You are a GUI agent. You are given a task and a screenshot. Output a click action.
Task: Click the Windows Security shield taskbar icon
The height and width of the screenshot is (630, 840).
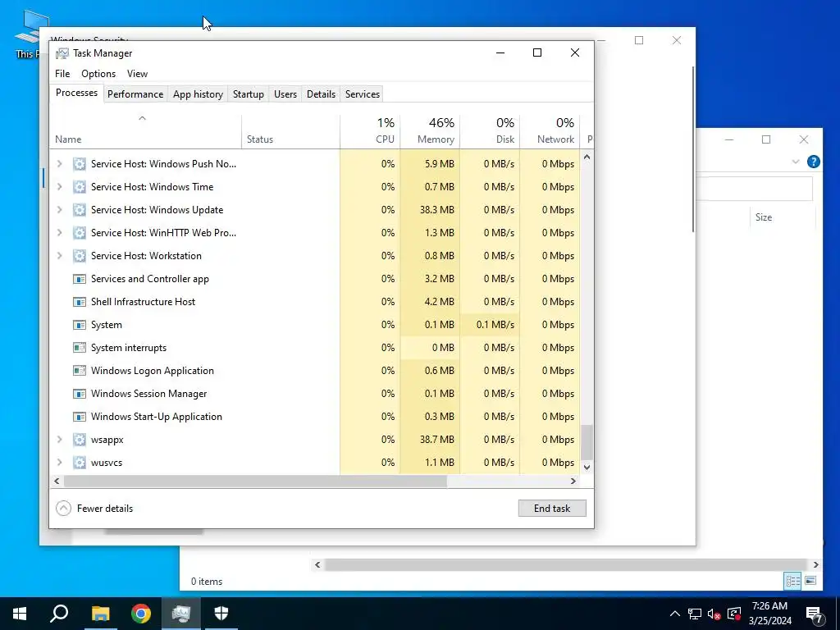(221, 614)
